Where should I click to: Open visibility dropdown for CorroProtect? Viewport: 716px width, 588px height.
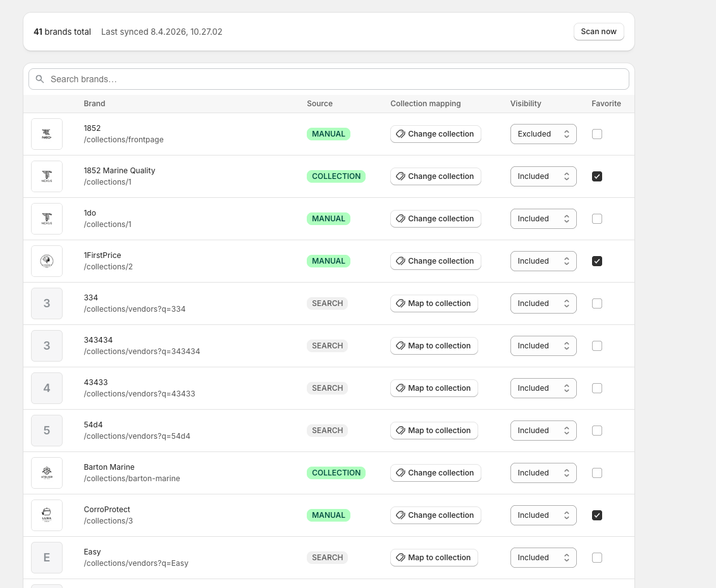[543, 515]
